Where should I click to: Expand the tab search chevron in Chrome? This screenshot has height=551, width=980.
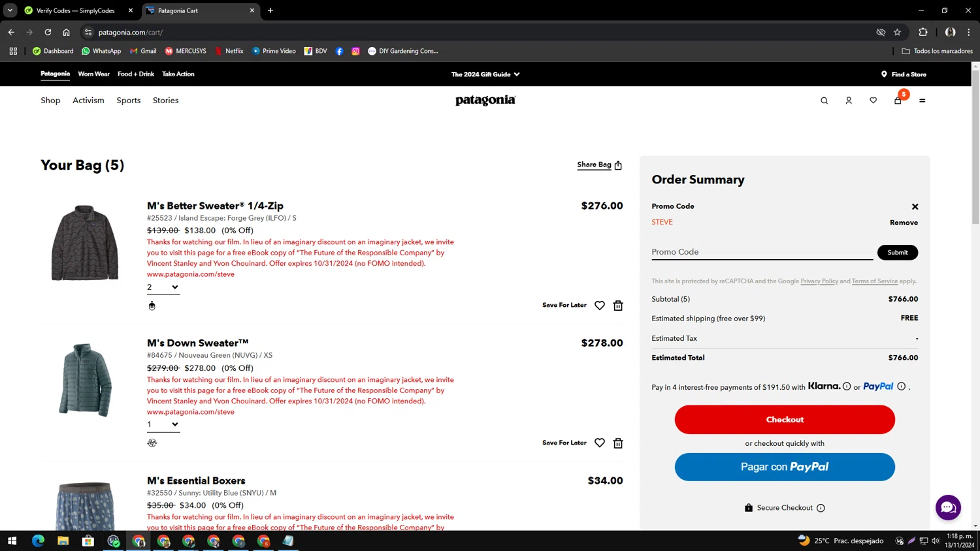10,10
